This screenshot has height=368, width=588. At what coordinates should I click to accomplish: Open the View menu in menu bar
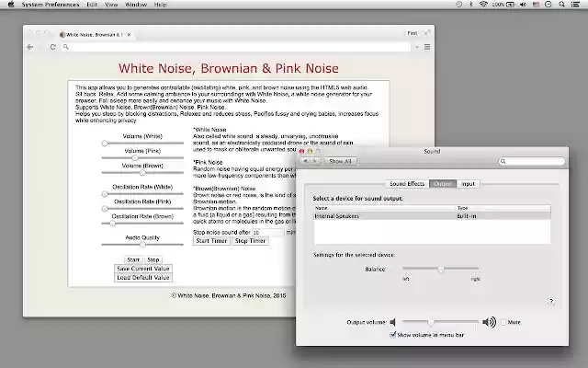pos(111,5)
